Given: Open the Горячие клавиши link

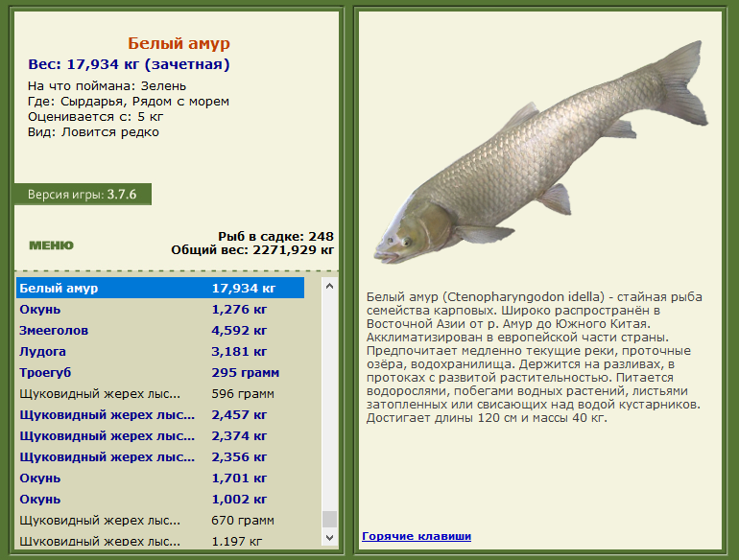Looking at the screenshot, I should pos(417,536).
